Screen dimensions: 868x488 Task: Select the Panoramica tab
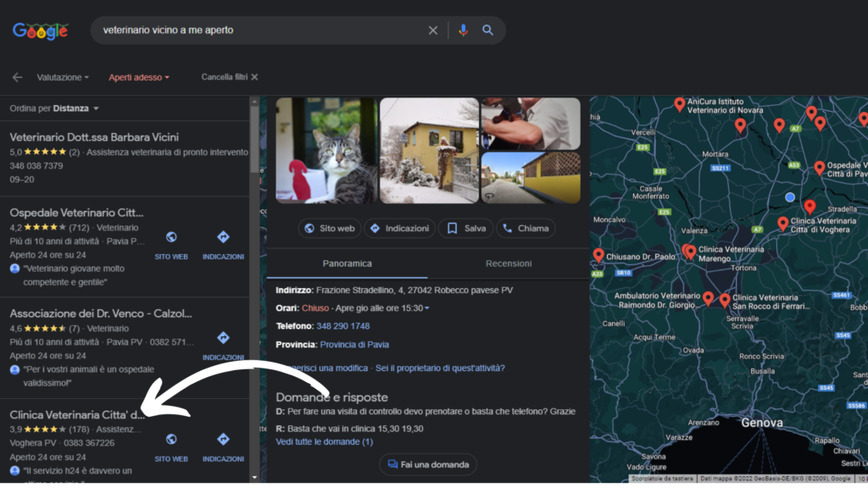348,263
